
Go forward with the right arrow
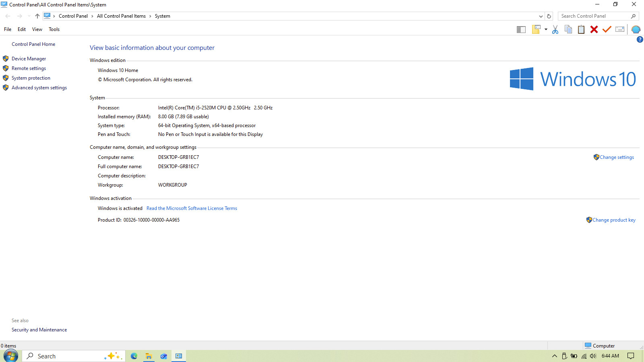[x=19, y=16]
